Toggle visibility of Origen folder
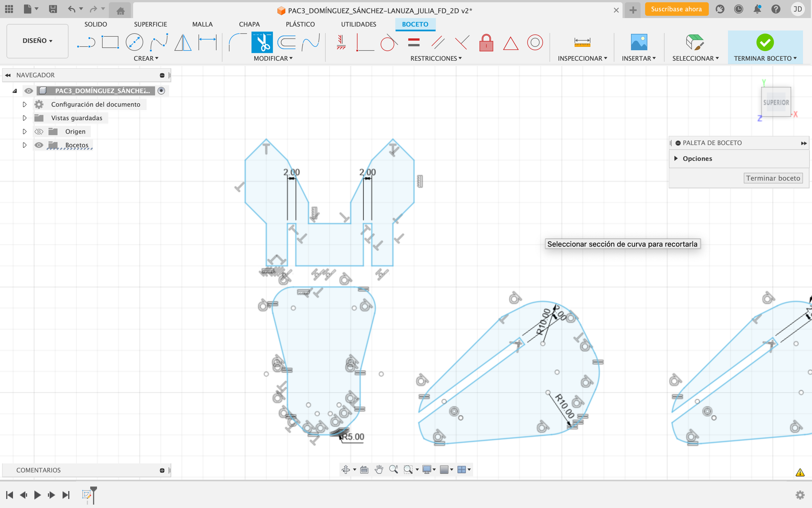This screenshot has width=812, height=508. pos(39,131)
